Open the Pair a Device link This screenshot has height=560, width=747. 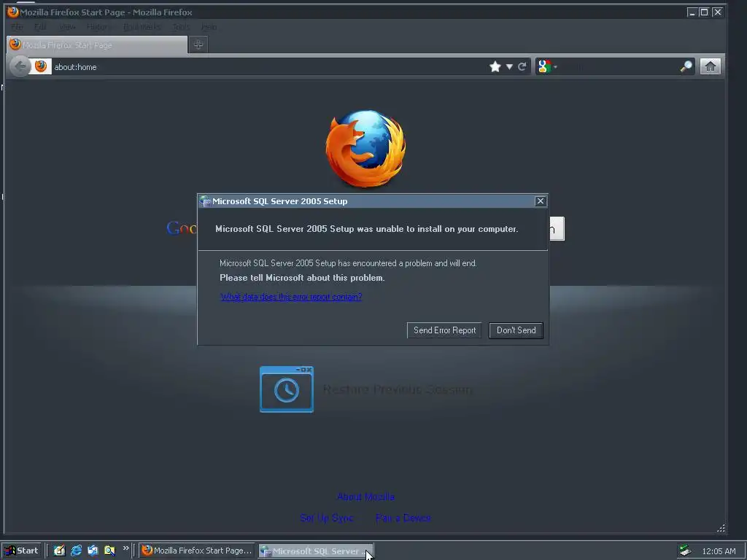403,518
